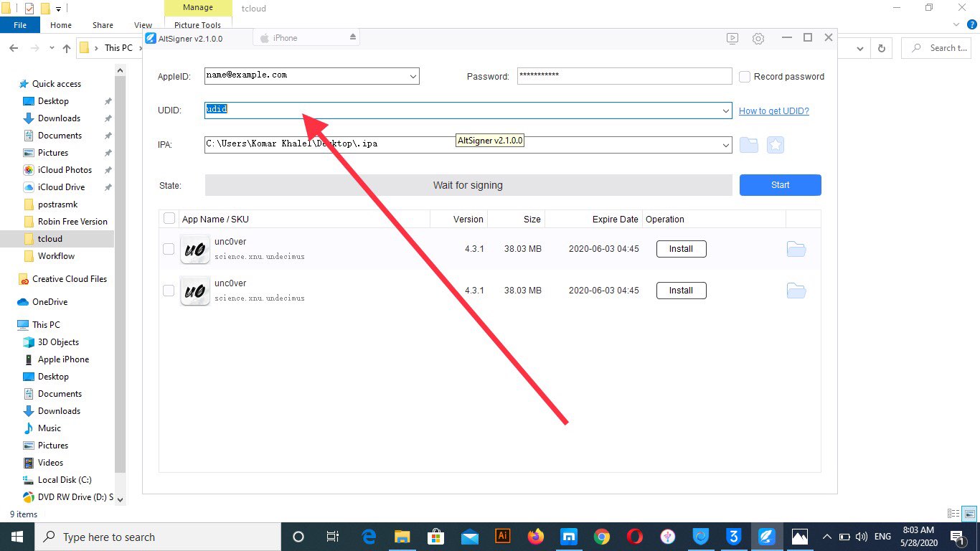Open the View ribbon tab
Viewport: 980px width, 551px height.
coord(143,25)
